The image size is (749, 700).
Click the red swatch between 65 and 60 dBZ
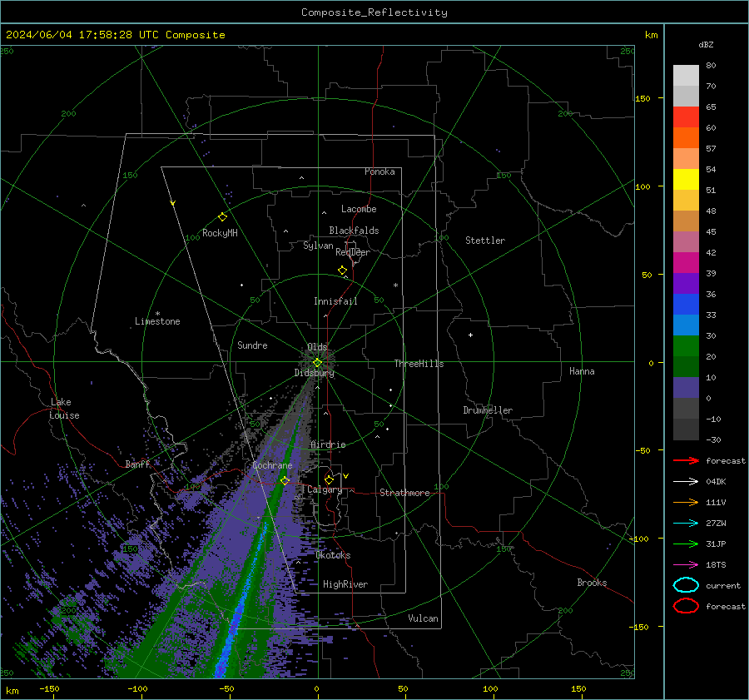tap(686, 117)
